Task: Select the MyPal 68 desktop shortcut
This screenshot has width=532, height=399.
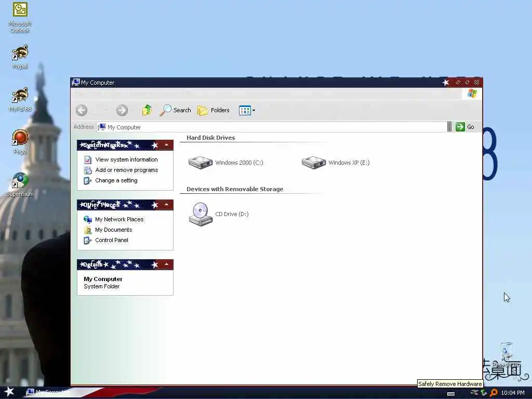Action: (20, 99)
